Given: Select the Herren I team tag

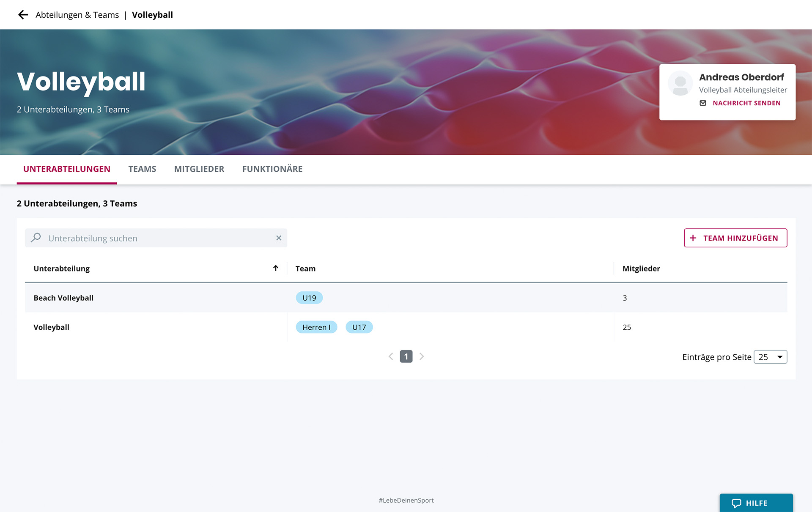Looking at the screenshot, I should tap(316, 327).
